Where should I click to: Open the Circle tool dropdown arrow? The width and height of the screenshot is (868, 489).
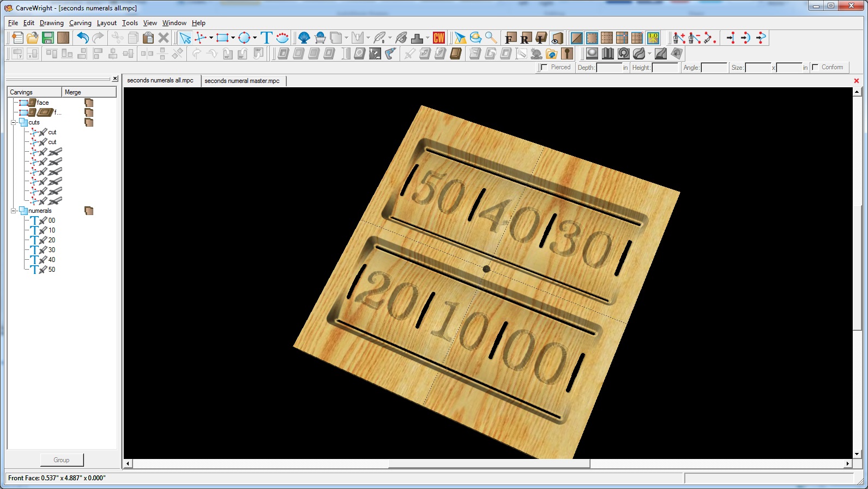click(255, 38)
